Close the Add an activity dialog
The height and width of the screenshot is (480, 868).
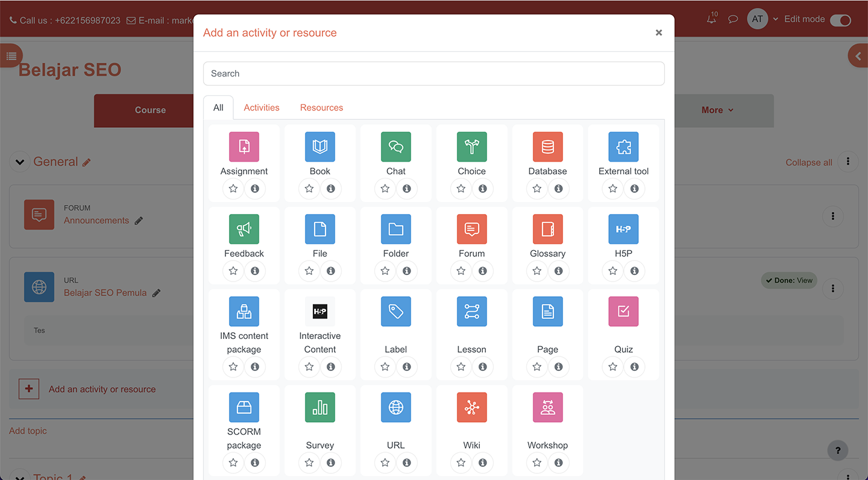[x=659, y=33]
